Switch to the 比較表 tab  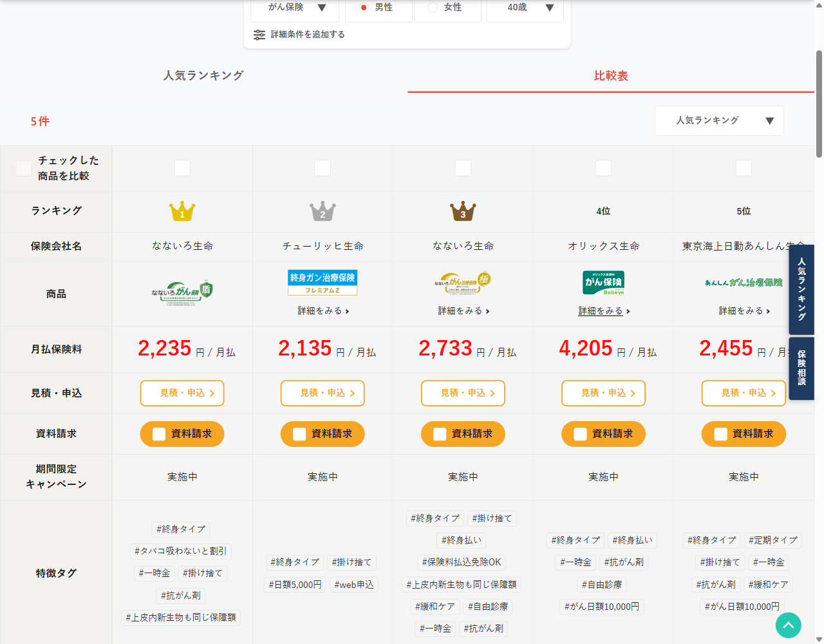[x=611, y=75]
